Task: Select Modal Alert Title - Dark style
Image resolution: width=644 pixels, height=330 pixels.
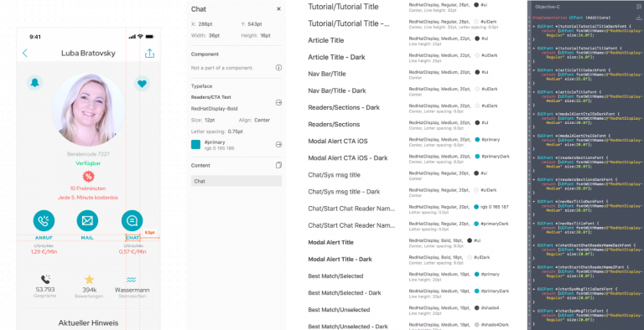Action: (x=340, y=259)
